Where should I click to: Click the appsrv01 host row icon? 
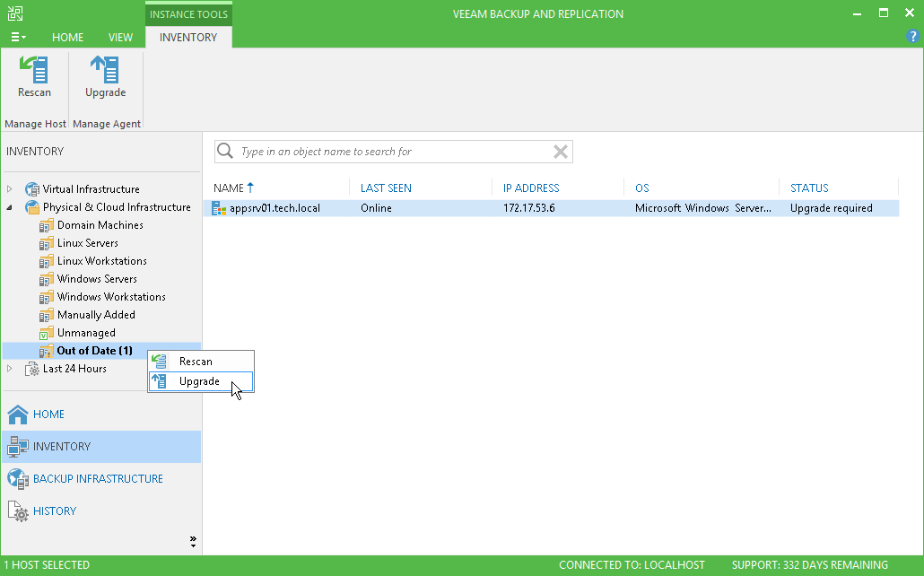click(219, 208)
